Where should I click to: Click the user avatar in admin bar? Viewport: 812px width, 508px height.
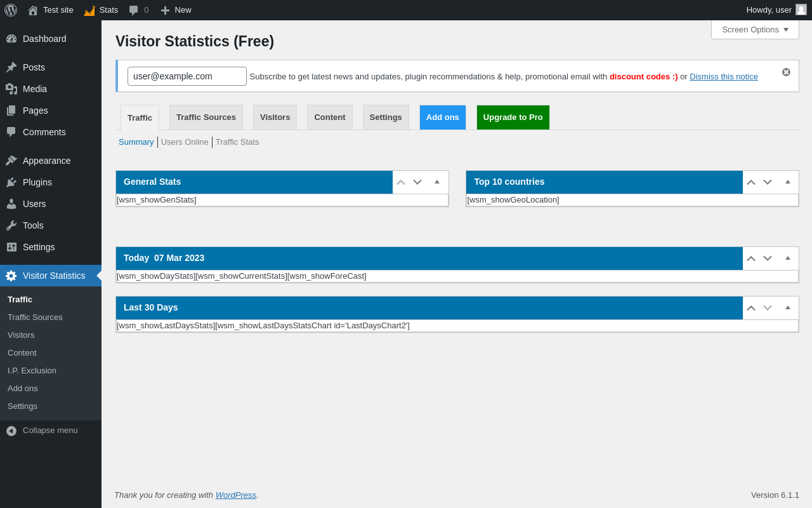[801, 10]
